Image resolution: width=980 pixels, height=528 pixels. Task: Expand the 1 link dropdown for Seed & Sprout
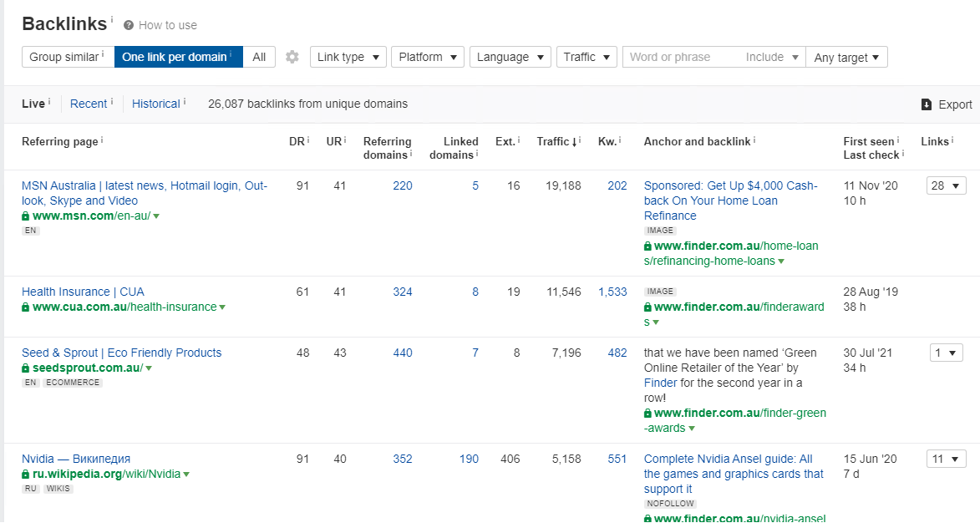[x=946, y=353]
